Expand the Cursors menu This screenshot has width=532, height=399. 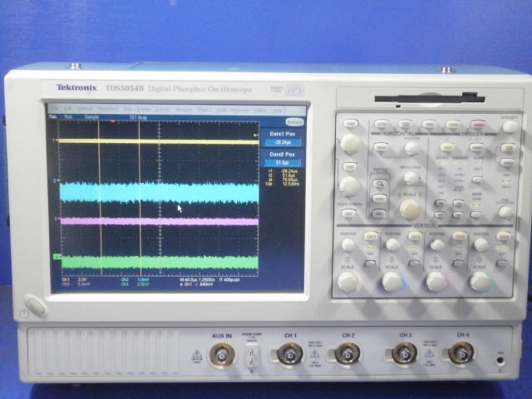coord(163,110)
